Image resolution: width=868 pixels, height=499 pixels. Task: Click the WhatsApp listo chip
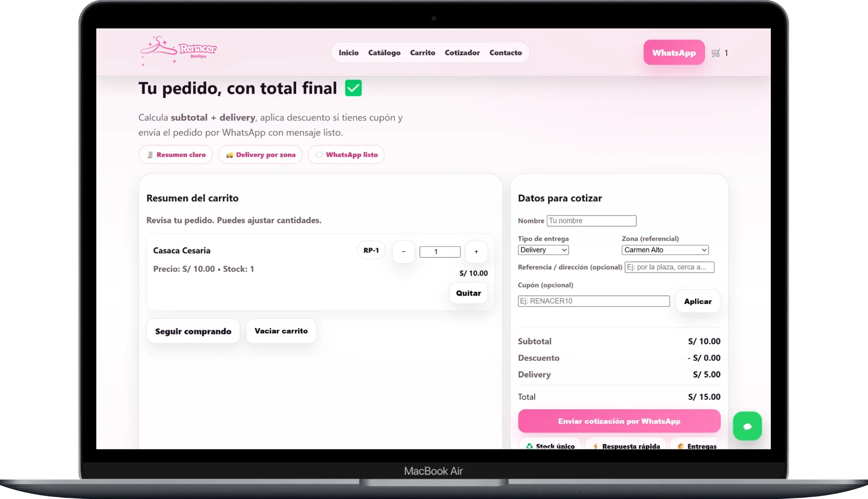pyautogui.click(x=346, y=155)
